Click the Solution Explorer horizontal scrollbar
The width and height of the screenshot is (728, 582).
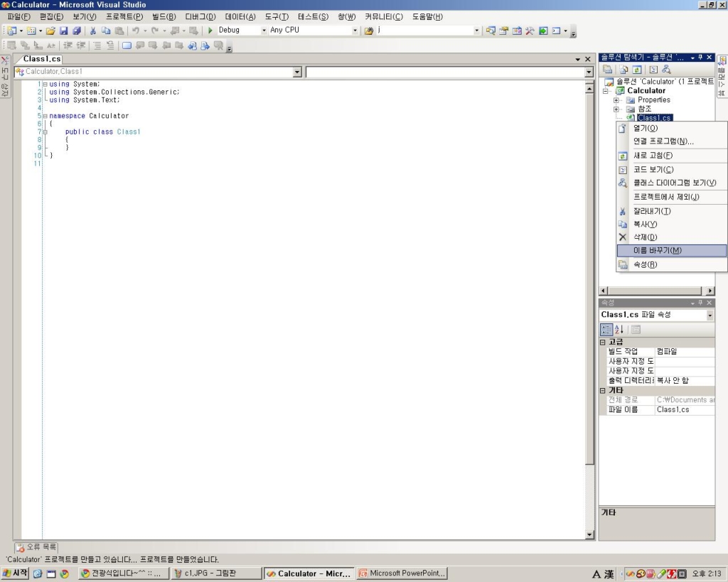point(657,291)
